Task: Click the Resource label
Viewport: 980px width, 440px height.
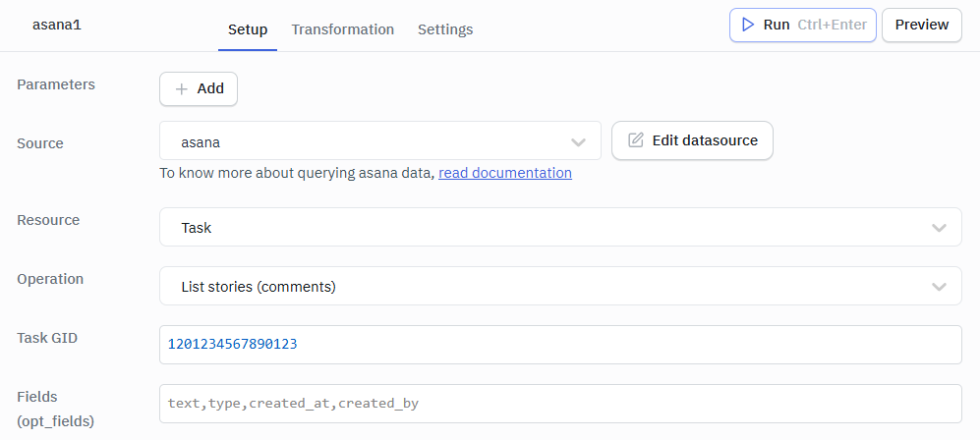Action: [48, 220]
